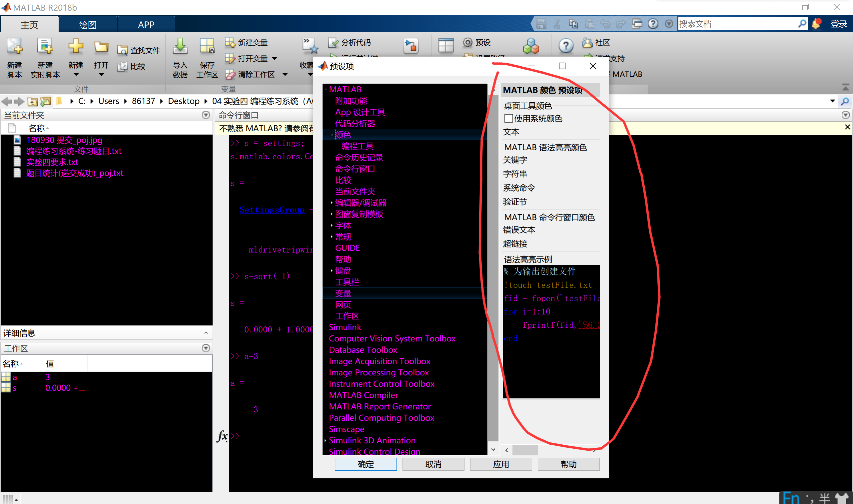This screenshot has height=504, width=853.
Task: Click the Help question mark icon
Action: pos(565,46)
